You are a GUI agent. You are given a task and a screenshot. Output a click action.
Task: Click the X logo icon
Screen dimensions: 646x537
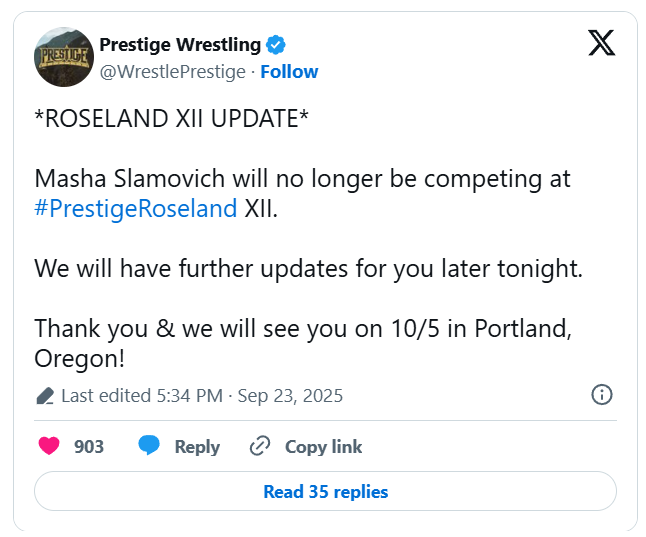602,44
